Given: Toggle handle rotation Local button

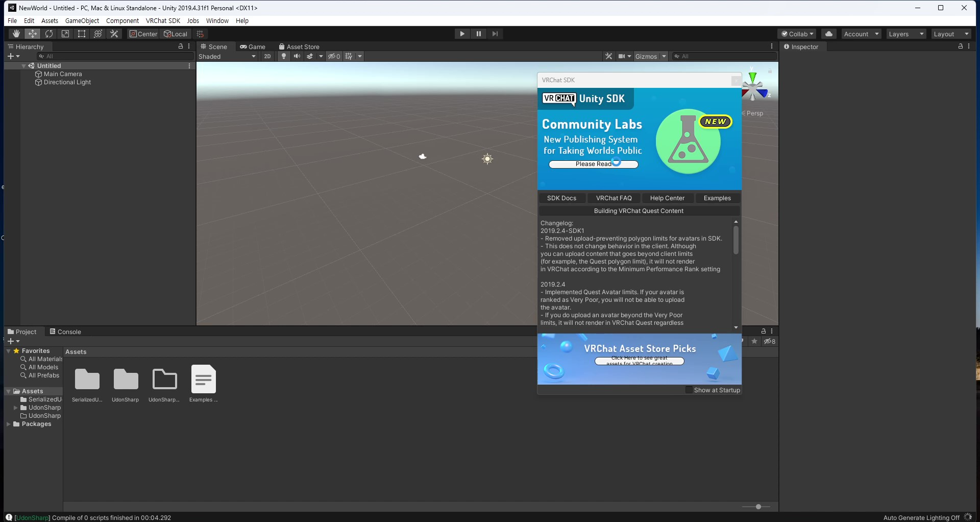Looking at the screenshot, I should (176, 34).
